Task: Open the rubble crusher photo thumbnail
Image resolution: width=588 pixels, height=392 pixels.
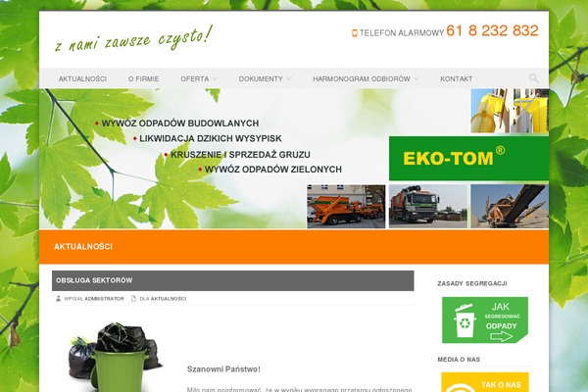Action: tap(510, 207)
